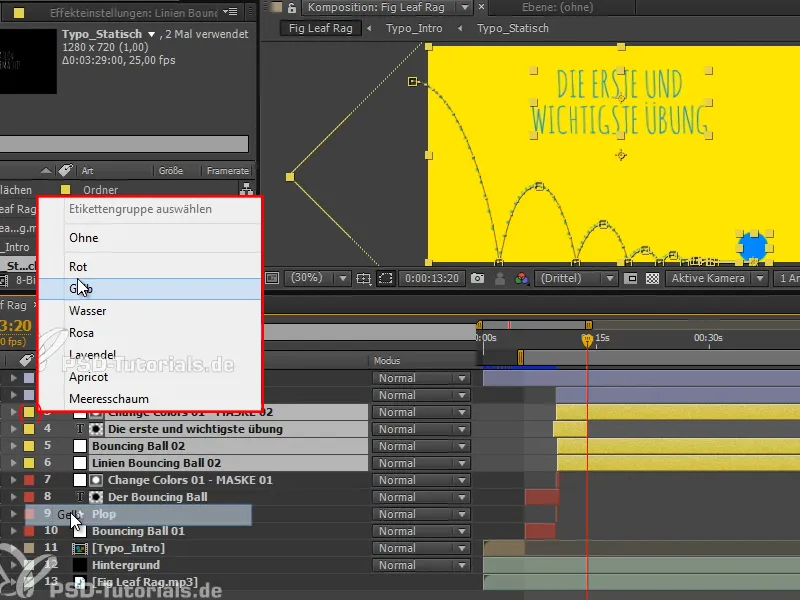This screenshot has height=600, width=800.
Task: Switch to Ebene: (ohne) tab
Action: coord(558,7)
